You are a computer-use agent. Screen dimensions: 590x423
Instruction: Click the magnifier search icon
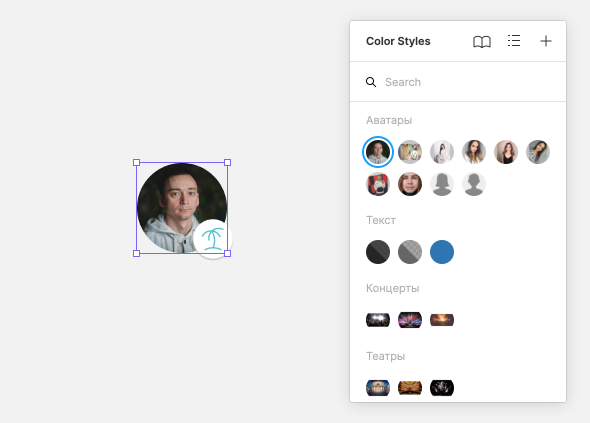(x=371, y=82)
